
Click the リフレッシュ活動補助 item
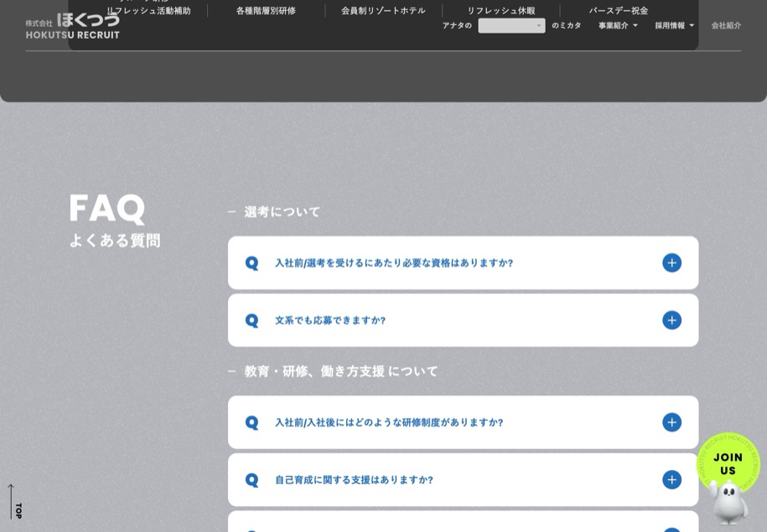148,11
